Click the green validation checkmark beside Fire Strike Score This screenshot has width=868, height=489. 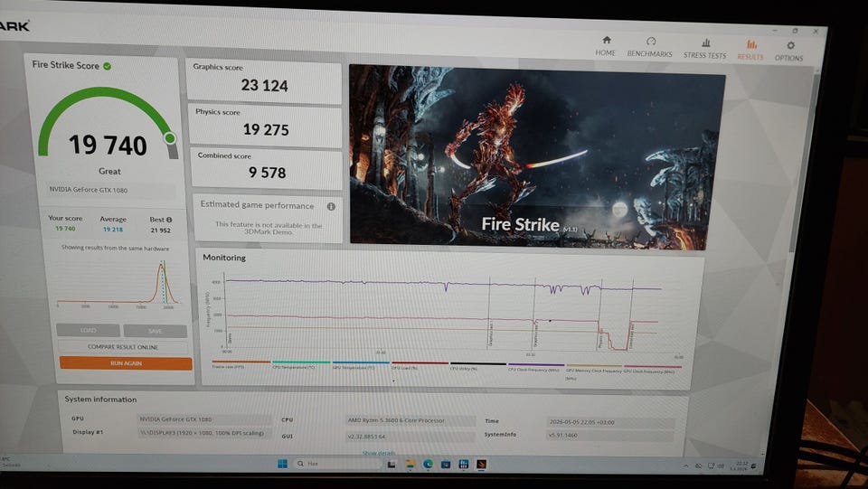coord(108,66)
